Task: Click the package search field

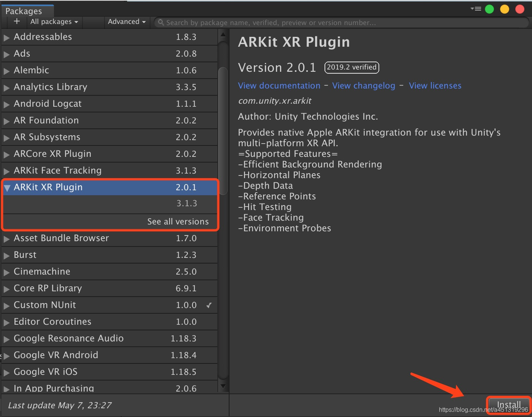Action: (341, 22)
